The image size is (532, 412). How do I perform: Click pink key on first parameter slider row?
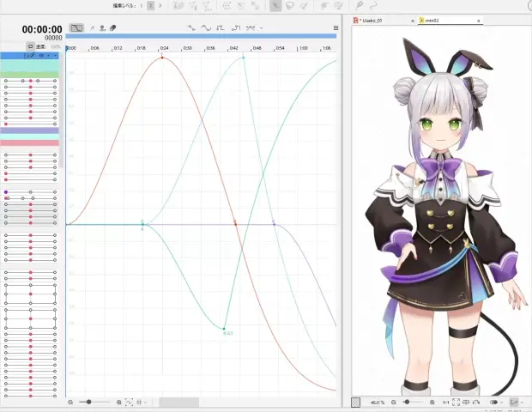[x=31, y=81]
